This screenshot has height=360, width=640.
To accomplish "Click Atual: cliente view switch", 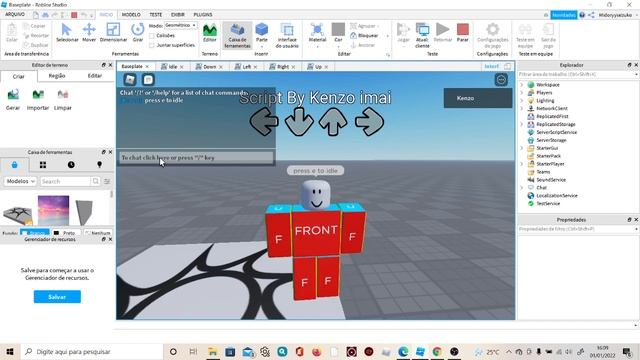I will 422,36.
